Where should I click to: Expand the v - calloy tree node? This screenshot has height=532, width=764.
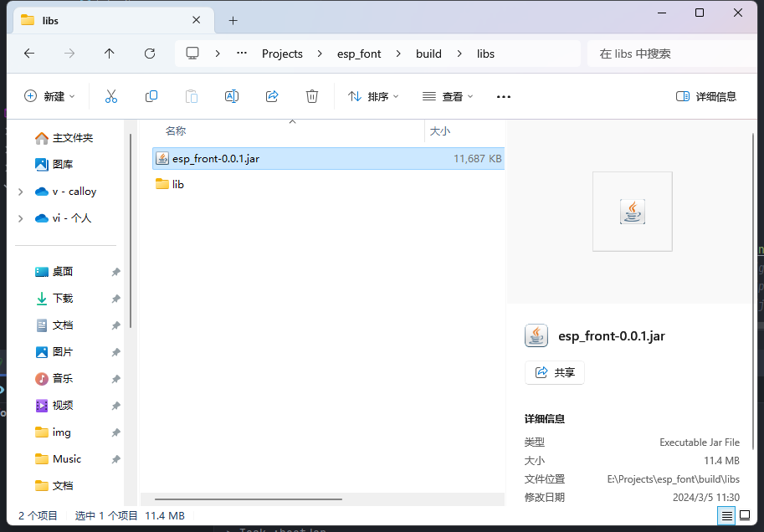pos(20,192)
